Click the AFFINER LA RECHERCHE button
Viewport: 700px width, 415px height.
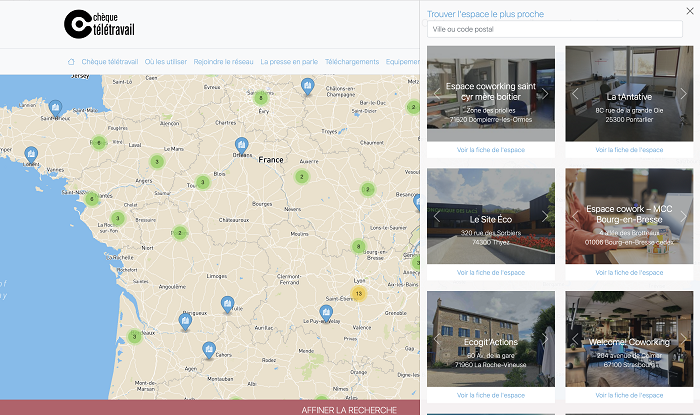click(349, 409)
